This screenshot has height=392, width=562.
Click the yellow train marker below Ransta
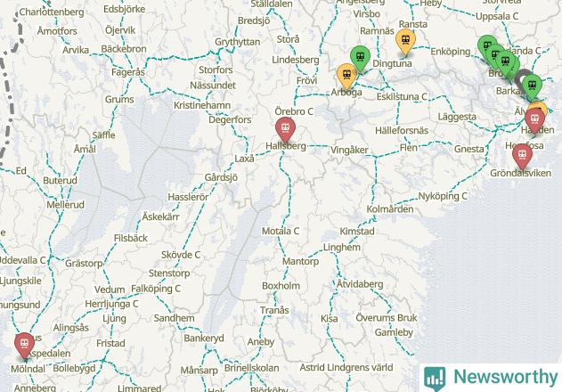tap(405, 42)
